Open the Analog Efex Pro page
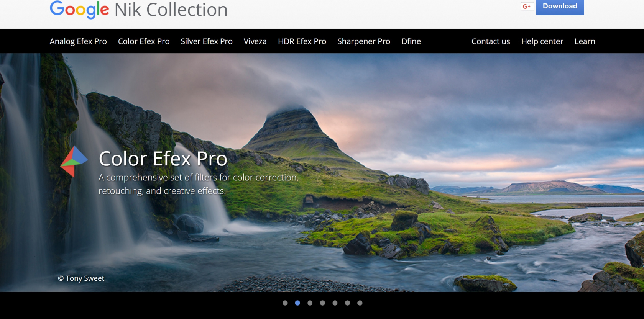Image resolution: width=644 pixels, height=319 pixels. pos(78,41)
